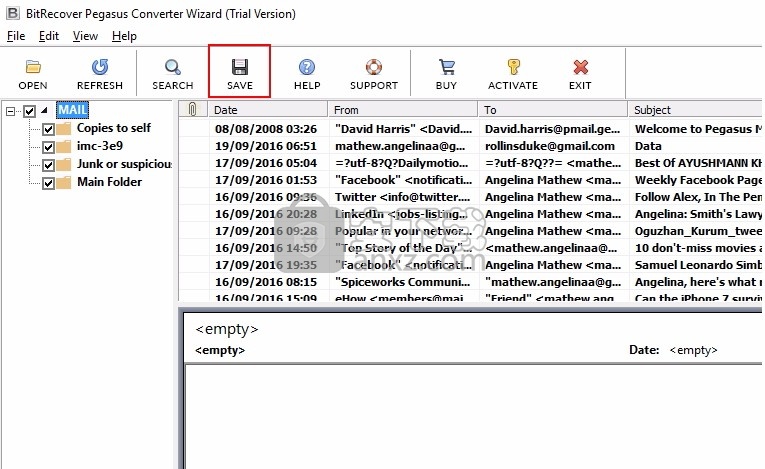The width and height of the screenshot is (765, 469).
Task: Click the red EXIT cross icon
Action: [x=580, y=67]
